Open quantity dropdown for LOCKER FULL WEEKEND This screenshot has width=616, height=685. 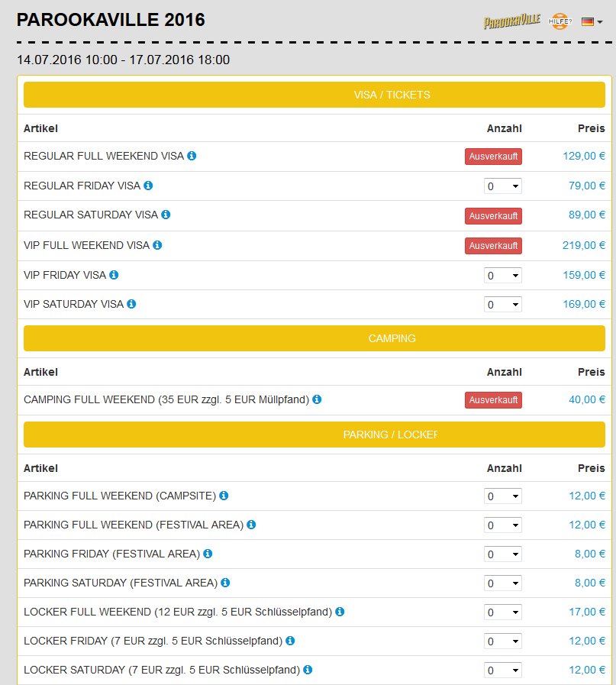[x=503, y=612]
